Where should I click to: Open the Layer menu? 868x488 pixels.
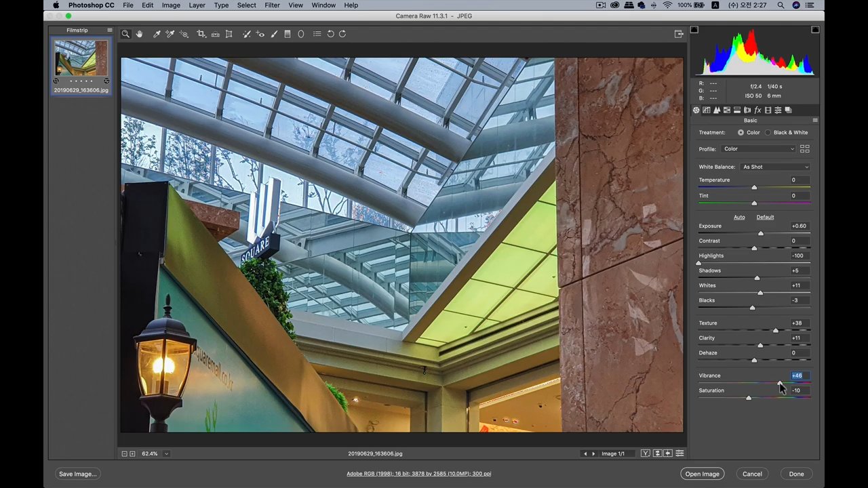tap(197, 5)
